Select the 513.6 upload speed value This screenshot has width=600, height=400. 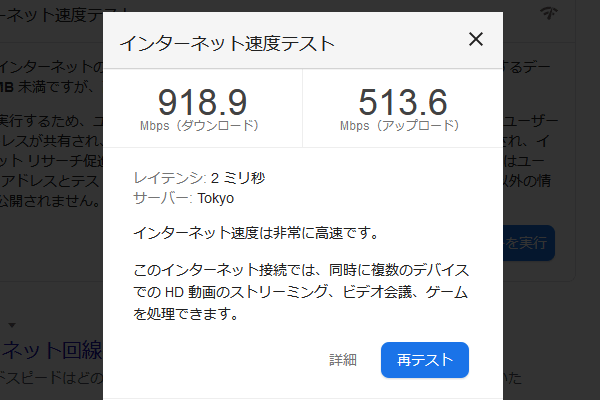(x=403, y=102)
